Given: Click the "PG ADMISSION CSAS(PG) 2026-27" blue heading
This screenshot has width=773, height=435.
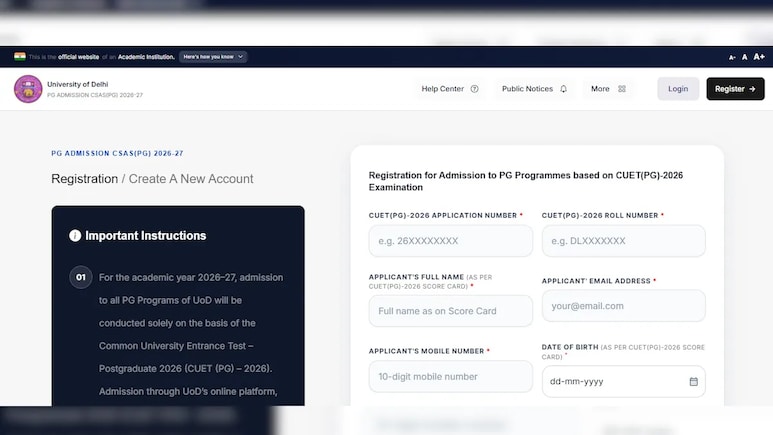Looking at the screenshot, I should pos(117,153).
